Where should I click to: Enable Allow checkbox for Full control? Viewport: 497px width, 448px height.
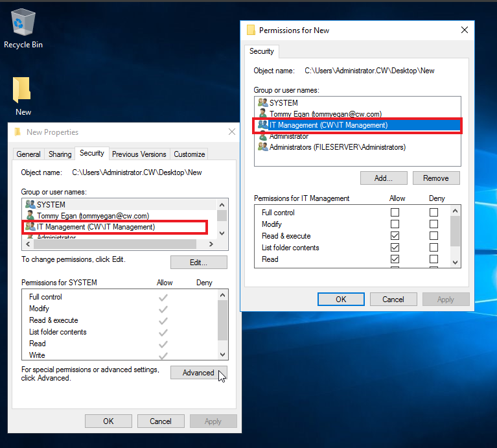click(395, 213)
